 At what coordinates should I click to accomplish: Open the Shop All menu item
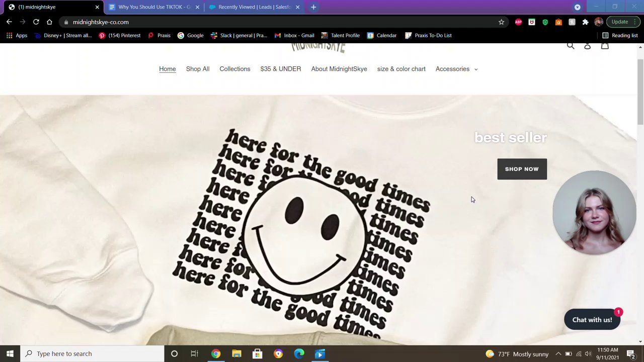198,69
